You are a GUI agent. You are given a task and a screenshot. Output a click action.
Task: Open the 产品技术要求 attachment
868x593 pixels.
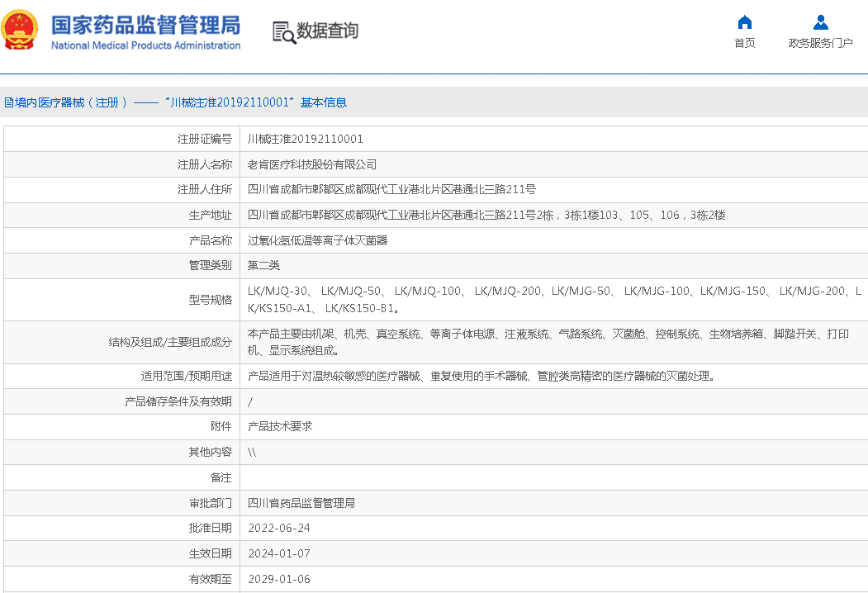[x=280, y=427]
